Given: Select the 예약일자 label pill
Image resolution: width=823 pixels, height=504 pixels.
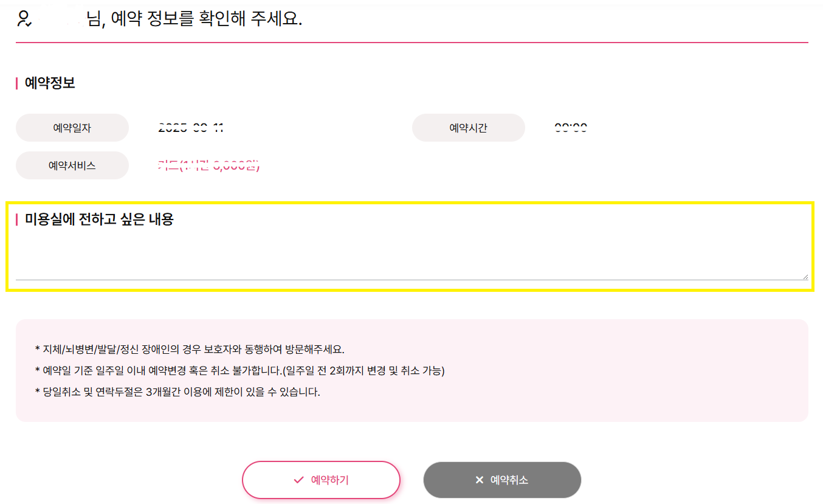Looking at the screenshot, I should coord(72,128).
